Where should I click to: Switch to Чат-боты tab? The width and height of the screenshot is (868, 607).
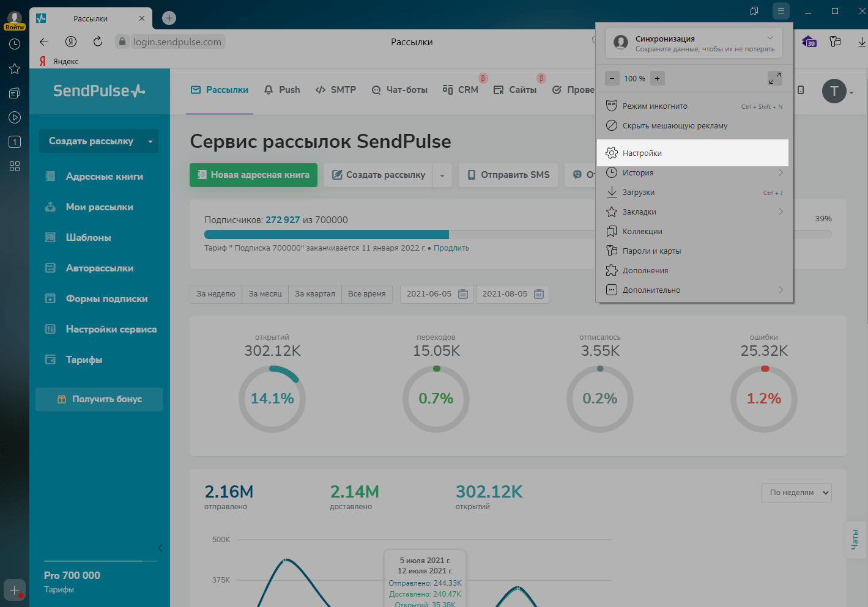399,90
